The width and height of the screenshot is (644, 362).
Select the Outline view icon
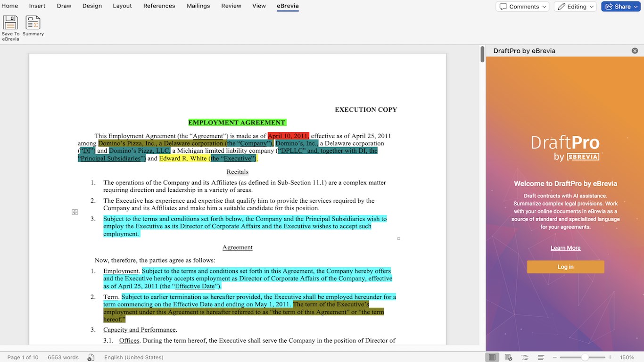click(525, 357)
